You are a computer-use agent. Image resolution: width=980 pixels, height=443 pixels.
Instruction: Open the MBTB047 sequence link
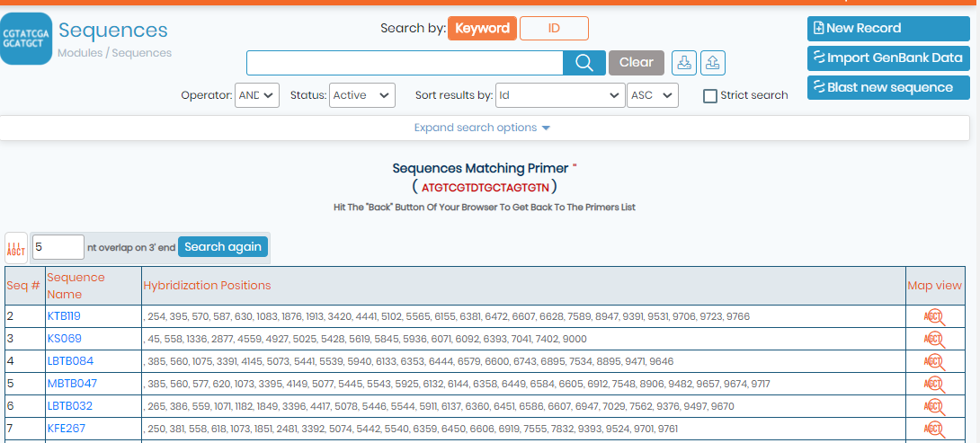coord(73,383)
